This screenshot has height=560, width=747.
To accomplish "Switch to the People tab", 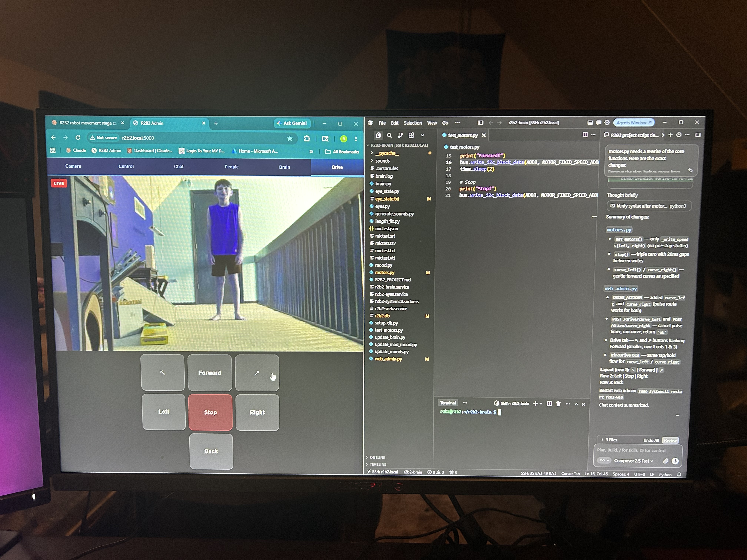I will pyautogui.click(x=232, y=167).
